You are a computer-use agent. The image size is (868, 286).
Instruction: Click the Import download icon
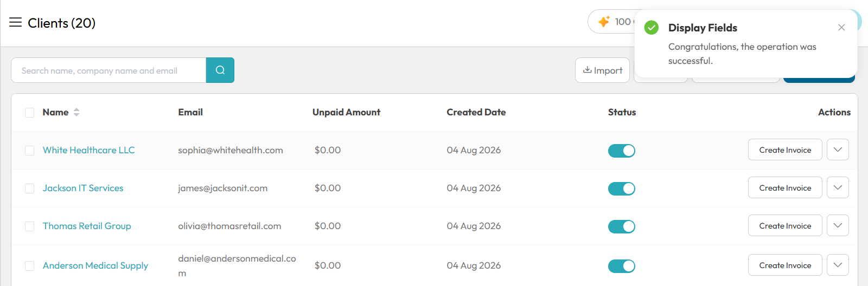pyautogui.click(x=587, y=70)
